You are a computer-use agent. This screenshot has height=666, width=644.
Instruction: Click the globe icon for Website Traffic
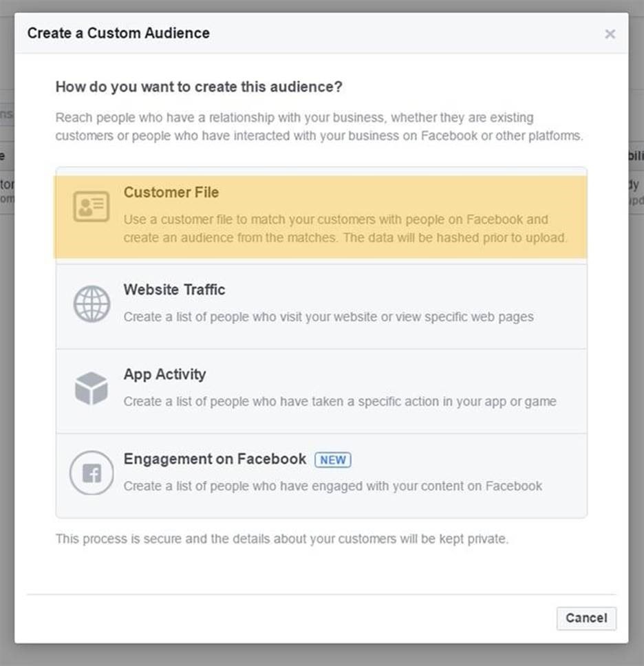(92, 304)
